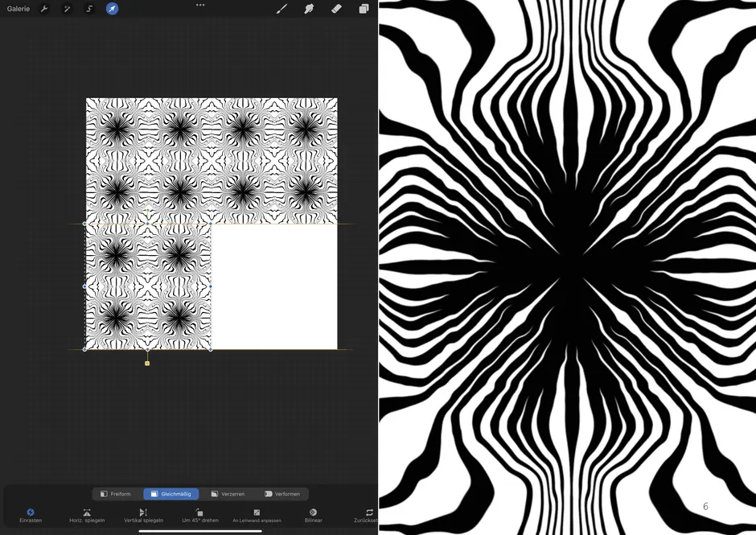756x535 pixels.
Task: Open the Bilinear interpolation options
Action: point(313,516)
